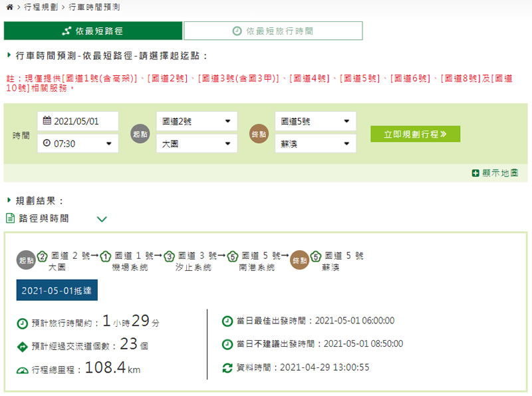Click refresh icon beside 資料時間
The image size is (532, 396).
pos(227,368)
